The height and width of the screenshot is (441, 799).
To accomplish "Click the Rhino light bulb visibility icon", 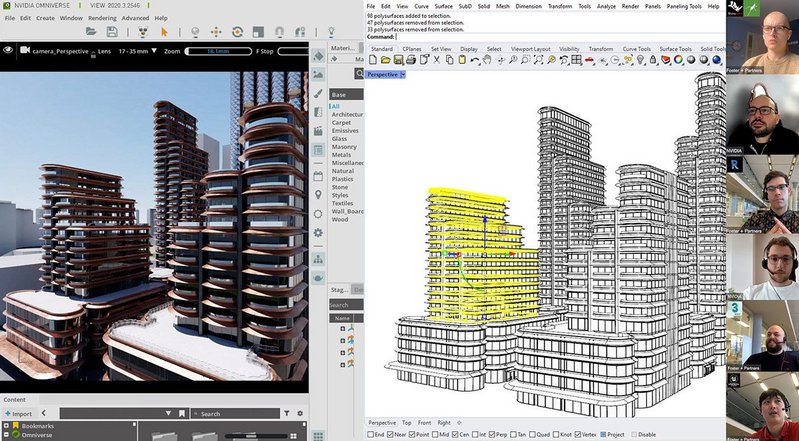I will [641, 60].
